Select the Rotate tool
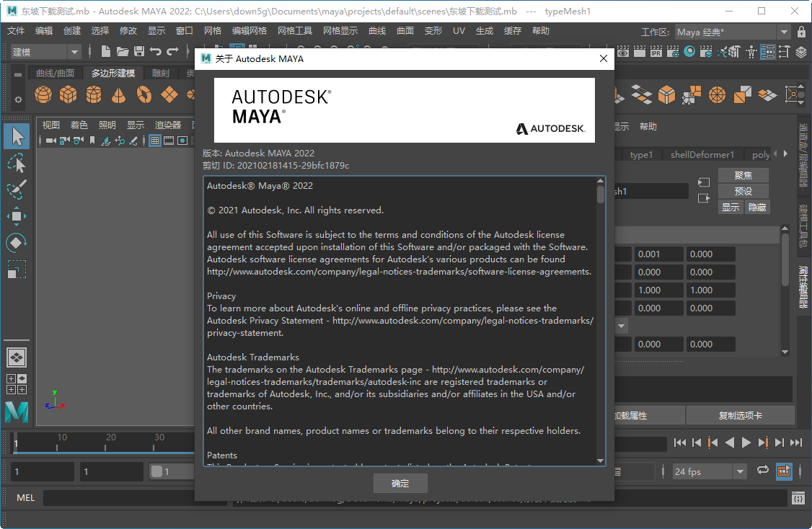Screen dimensions: 812x529 (x=17, y=243)
